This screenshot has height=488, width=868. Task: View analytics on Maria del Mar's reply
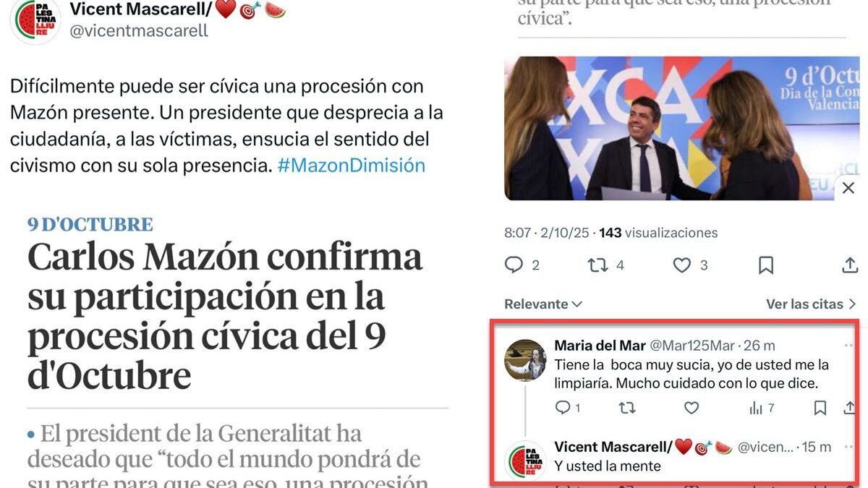pyautogui.click(x=762, y=408)
